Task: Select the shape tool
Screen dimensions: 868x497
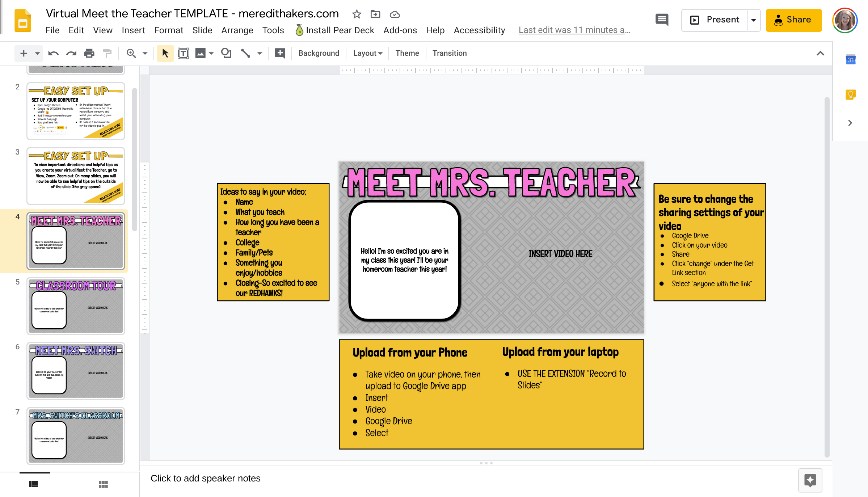Action: pos(226,53)
